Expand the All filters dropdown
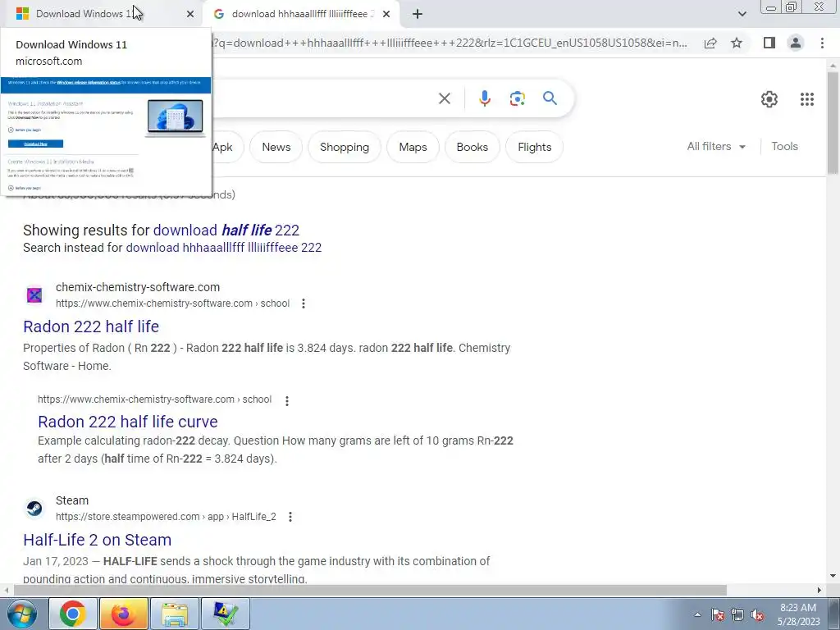Viewport: 840px width, 630px height. point(716,146)
